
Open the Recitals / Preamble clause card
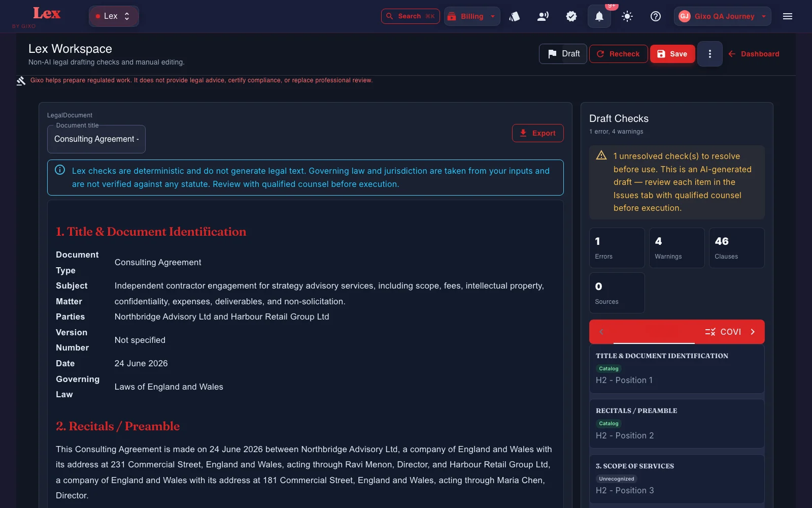click(677, 424)
